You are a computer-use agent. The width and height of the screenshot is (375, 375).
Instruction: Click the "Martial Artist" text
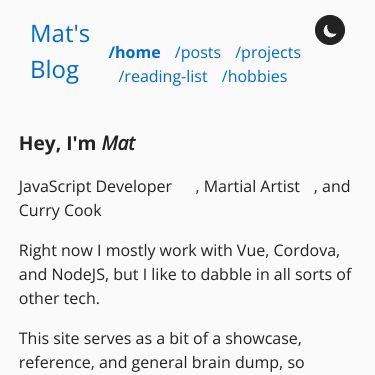[x=252, y=186]
